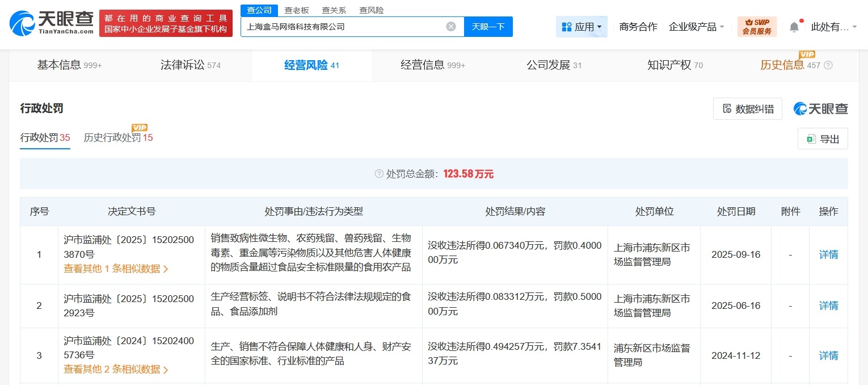This screenshot has height=385, width=868.
Task: Switch to the 法律诉讼 574 section
Action: (189, 65)
